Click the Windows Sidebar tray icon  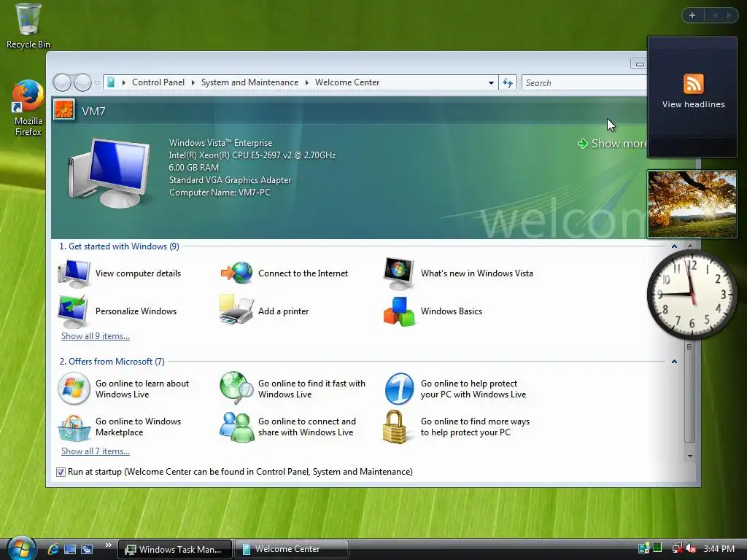pyautogui.click(x=643, y=548)
